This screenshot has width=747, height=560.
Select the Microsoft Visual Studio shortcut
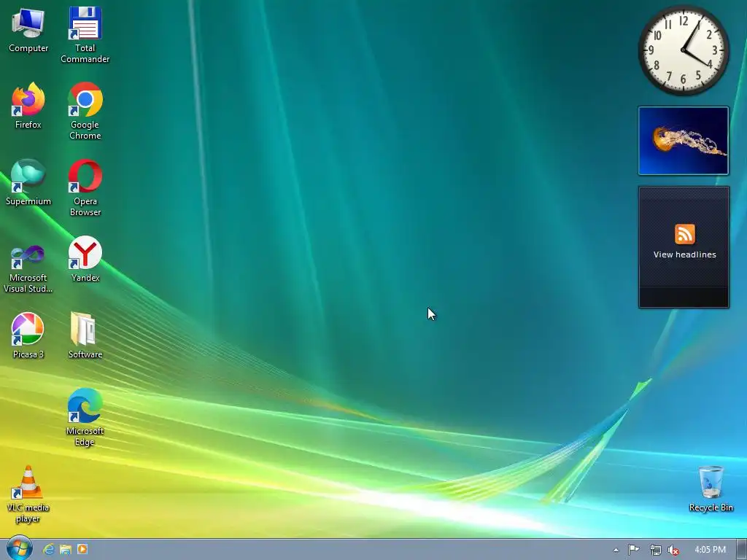coord(28,270)
